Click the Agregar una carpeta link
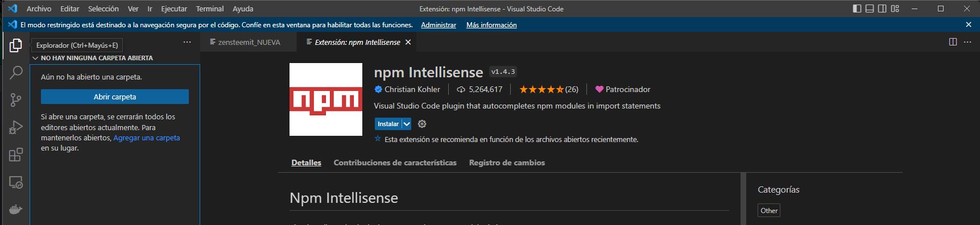 click(147, 137)
